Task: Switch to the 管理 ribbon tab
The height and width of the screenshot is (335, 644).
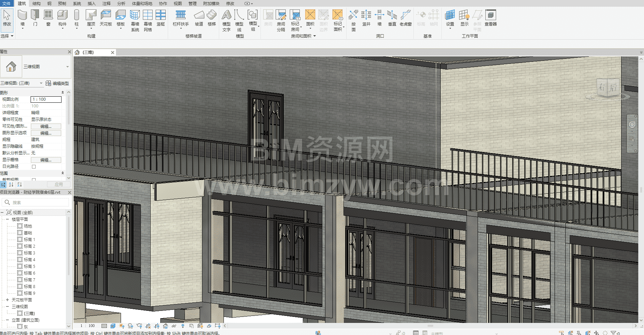Action: (193, 3)
